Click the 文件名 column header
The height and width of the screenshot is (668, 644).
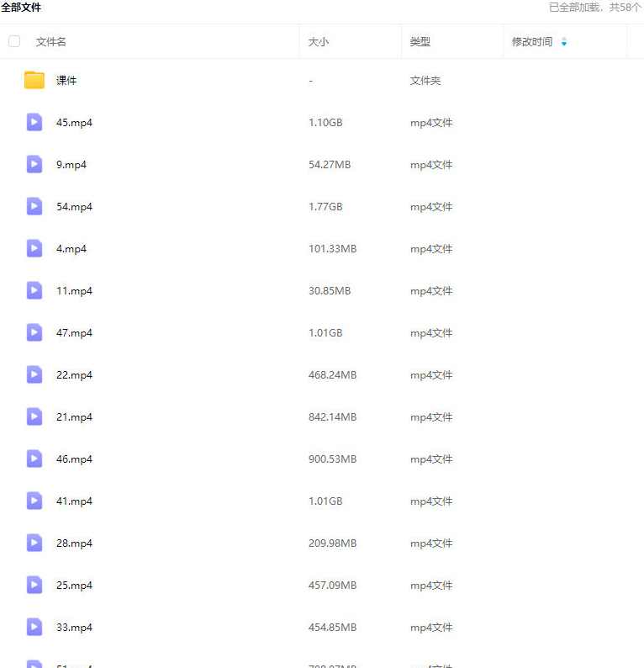51,42
